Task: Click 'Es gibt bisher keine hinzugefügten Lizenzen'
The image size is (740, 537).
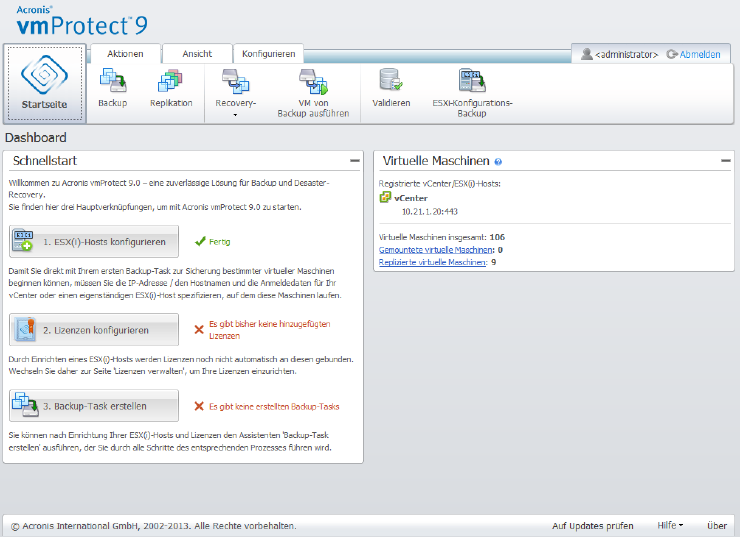Action: tap(269, 330)
